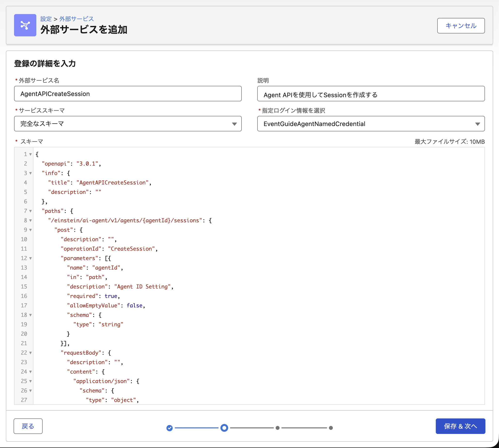The width and height of the screenshot is (499, 448).
Task: Click the 保存 & 次へ button
Action: [x=460, y=426]
